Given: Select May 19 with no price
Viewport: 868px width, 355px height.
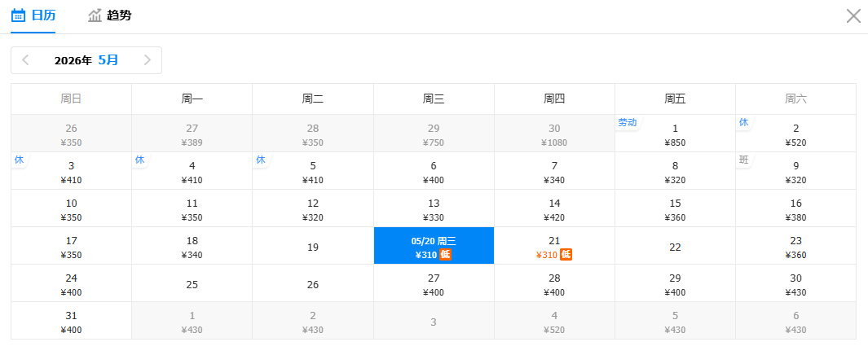Looking at the screenshot, I should (x=313, y=247).
